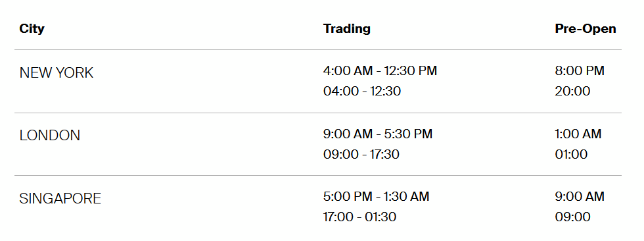
Task: Select the LONDON city cell
Action: [x=50, y=136]
